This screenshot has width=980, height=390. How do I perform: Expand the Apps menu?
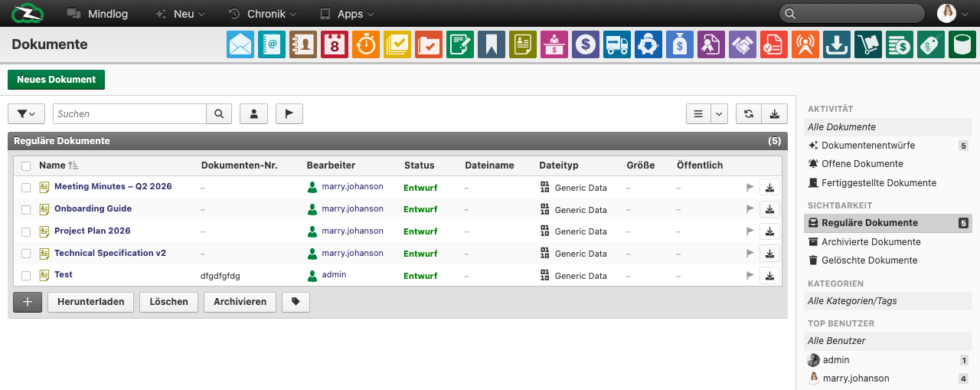click(x=347, y=14)
